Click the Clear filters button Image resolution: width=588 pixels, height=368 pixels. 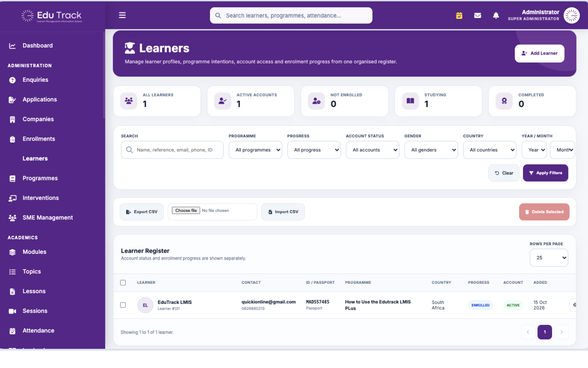504,173
